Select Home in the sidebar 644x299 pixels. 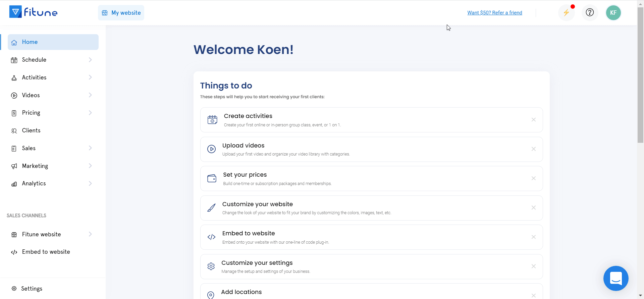(53, 42)
